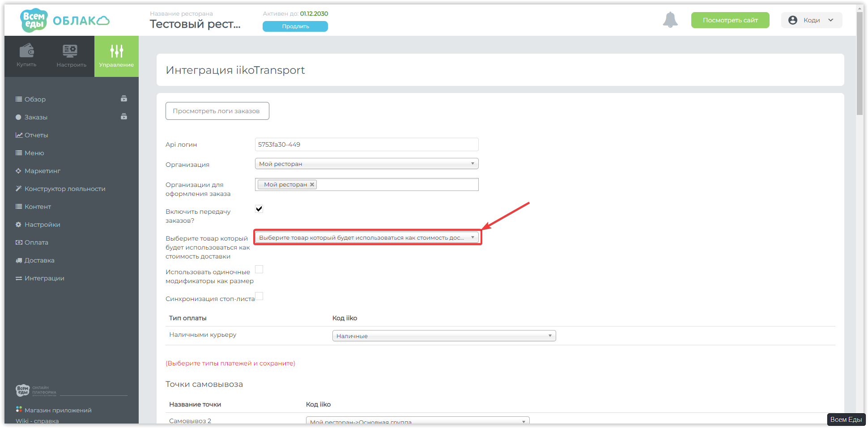Viewport: 868px width, 428px height.
Task: Enable Синхронизация стоп-листа checkbox
Action: [259, 296]
